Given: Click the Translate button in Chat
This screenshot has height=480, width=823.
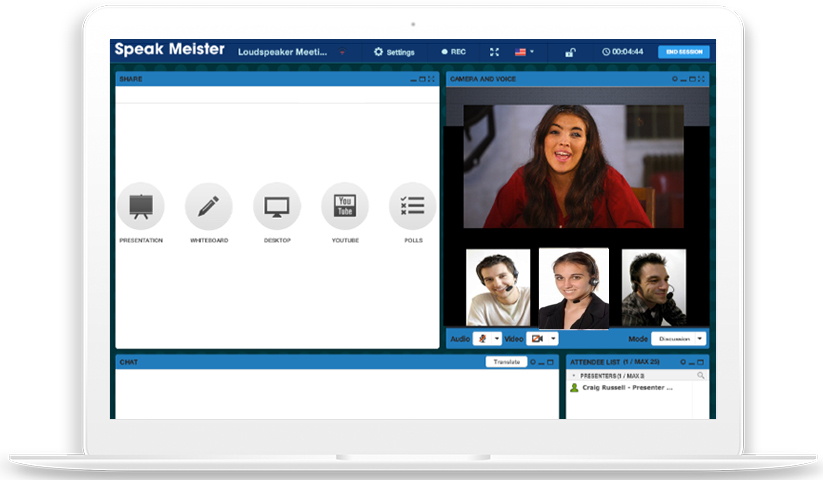Looking at the screenshot, I should (x=507, y=362).
